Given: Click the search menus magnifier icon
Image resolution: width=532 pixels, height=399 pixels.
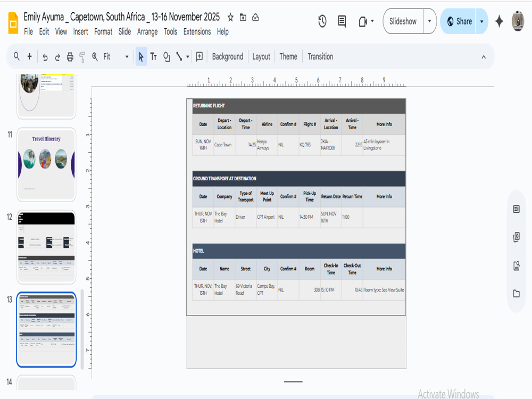Looking at the screenshot, I should click(16, 56).
